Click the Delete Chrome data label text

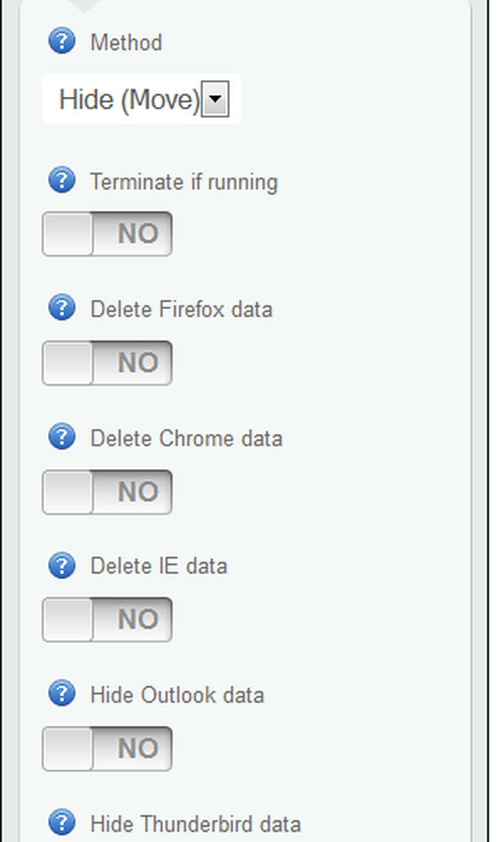(x=186, y=439)
